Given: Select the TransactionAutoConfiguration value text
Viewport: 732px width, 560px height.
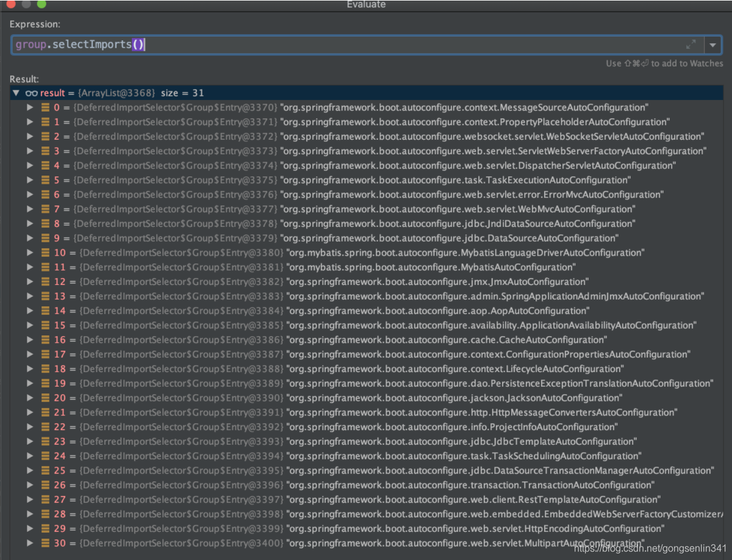Looking at the screenshot, I should pos(470,485).
